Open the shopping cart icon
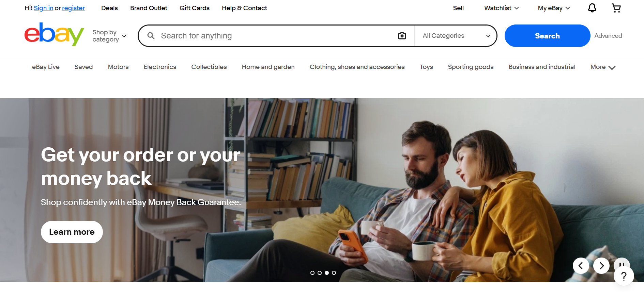 (x=616, y=8)
